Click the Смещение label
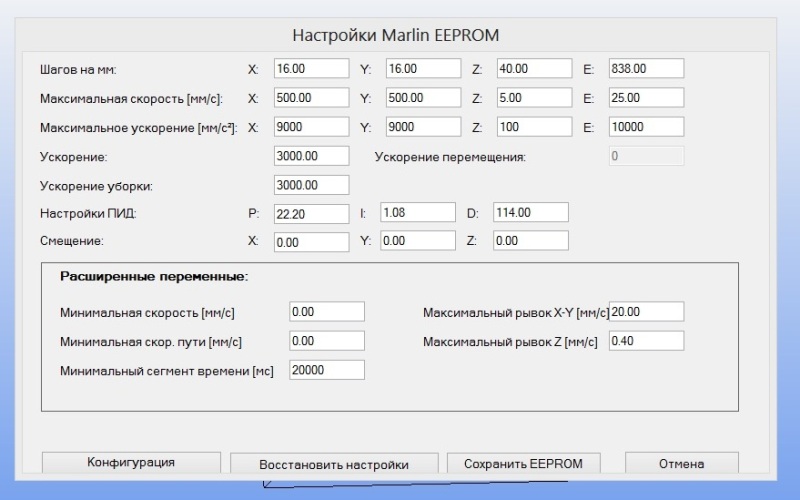This screenshot has height=500, width=800. [71, 241]
